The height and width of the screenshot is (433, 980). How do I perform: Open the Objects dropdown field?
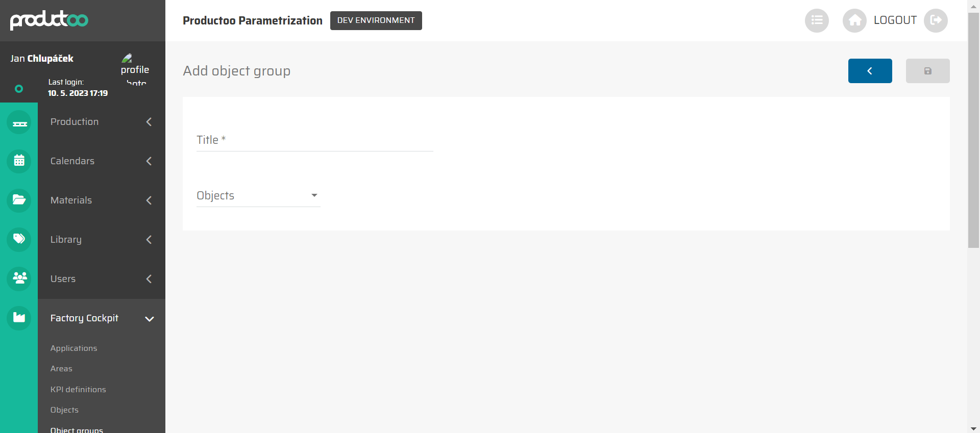(x=258, y=196)
